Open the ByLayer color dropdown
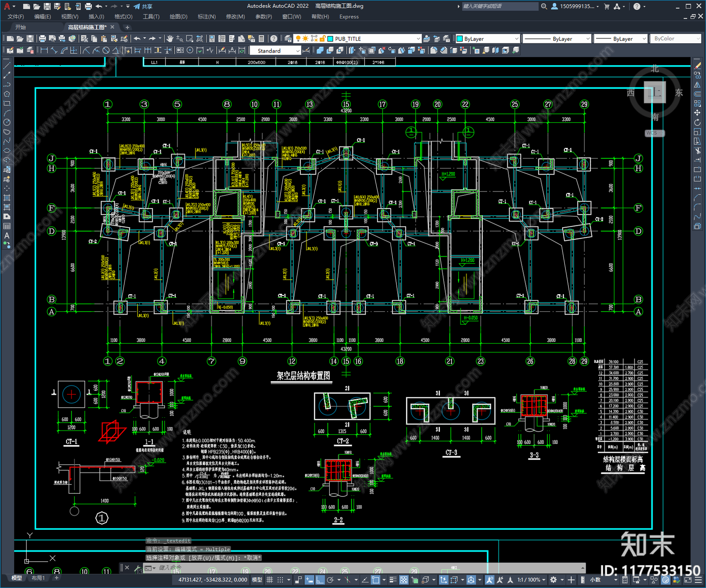This screenshot has height=588, width=706. pos(517,39)
